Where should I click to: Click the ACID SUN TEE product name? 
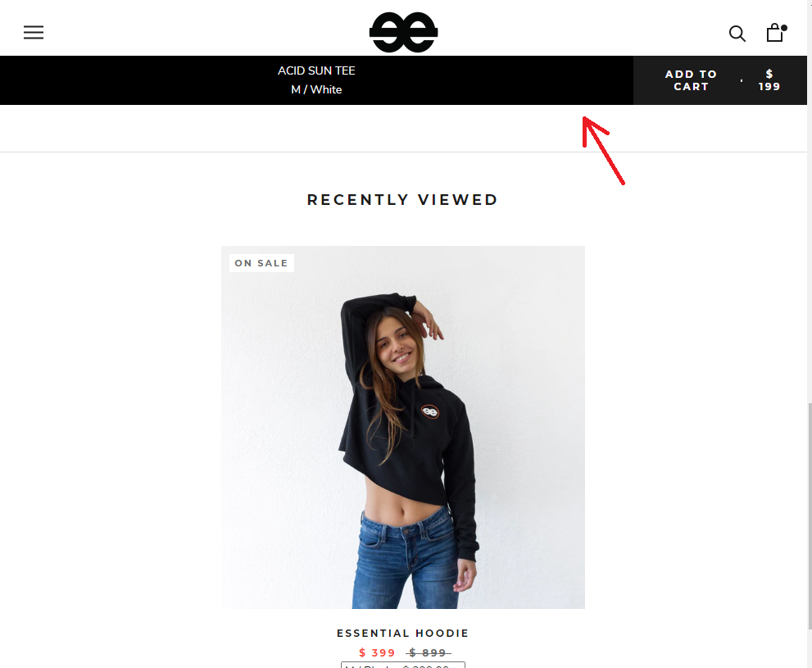pos(316,70)
